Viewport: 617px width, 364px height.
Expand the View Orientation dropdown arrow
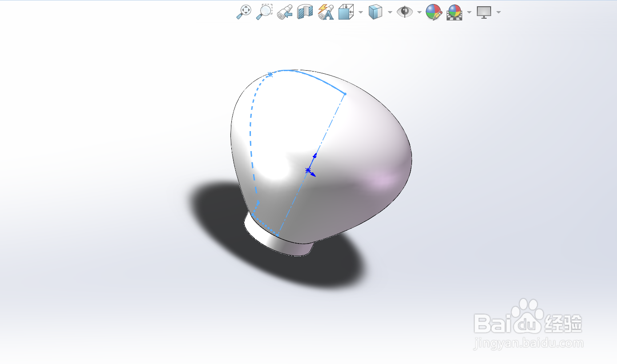pyautogui.click(x=360, y=12)
